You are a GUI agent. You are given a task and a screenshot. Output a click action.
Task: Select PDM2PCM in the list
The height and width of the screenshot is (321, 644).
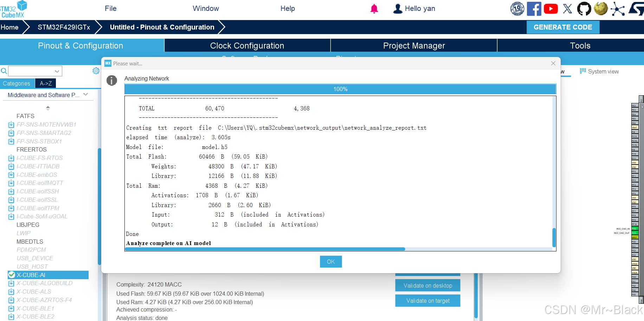click(31, 250)
